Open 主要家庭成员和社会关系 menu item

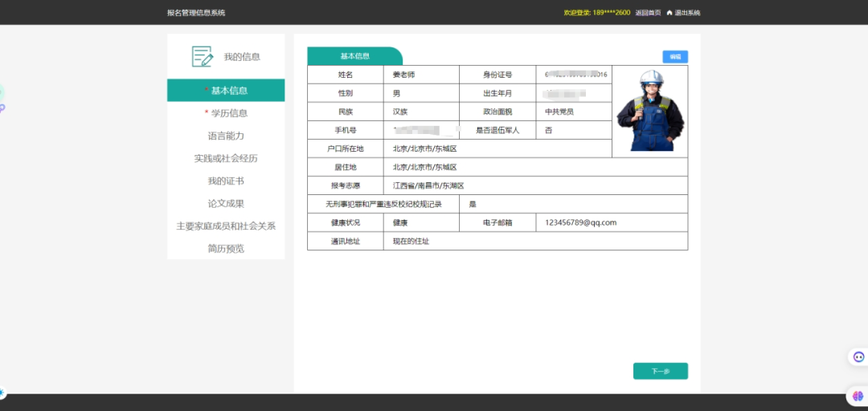pos(226,226)
